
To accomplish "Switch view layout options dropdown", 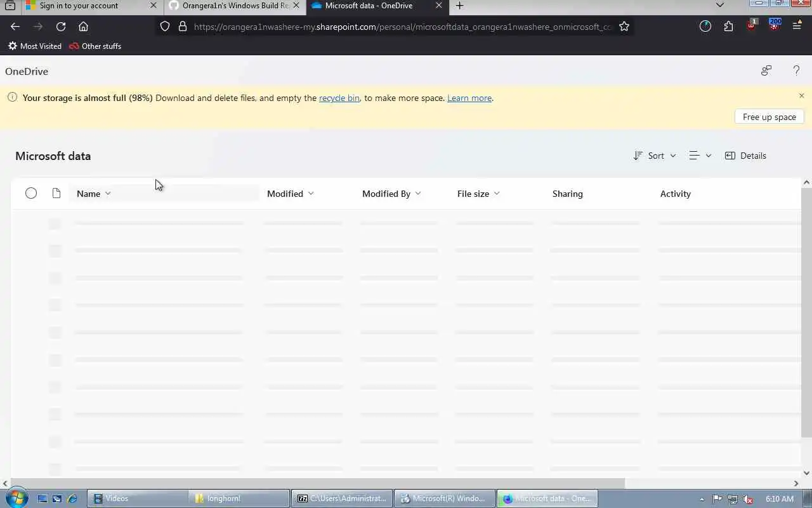I will (x=700, y=156).
